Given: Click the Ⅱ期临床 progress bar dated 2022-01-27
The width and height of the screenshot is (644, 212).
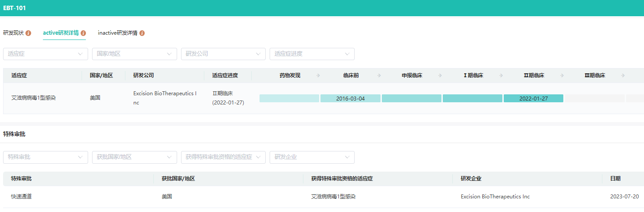Looking at the screenshot, I should (x=533, y=98).
